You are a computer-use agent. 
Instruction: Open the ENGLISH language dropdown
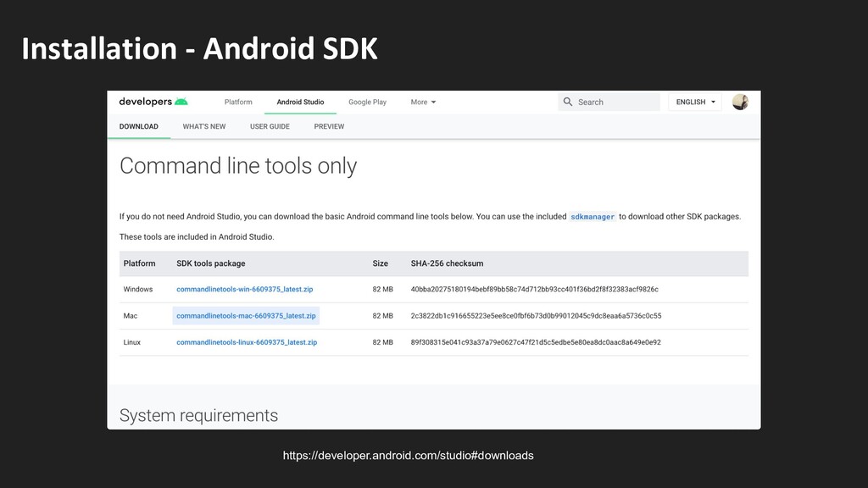click(695, 102)
